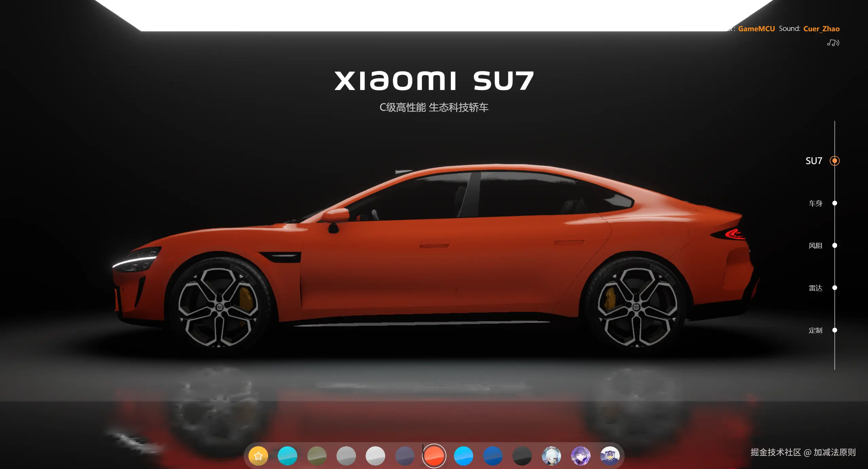Choose the olive green car color
The width and height of the screenshot is (868, 469).
[317, 455]
